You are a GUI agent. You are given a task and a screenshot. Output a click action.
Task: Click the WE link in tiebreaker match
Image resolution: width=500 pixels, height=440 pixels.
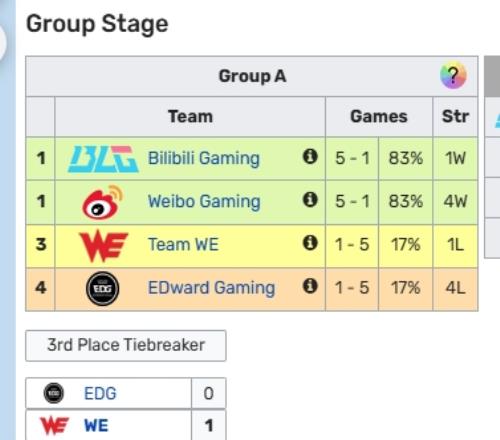(x=96, y=426)
